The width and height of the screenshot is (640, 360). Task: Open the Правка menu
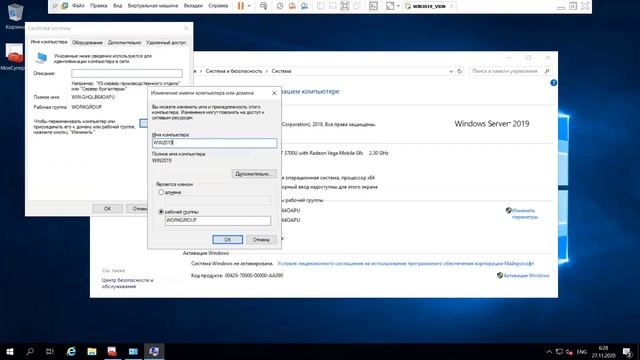pyautogui.click(x=98, y=6)
